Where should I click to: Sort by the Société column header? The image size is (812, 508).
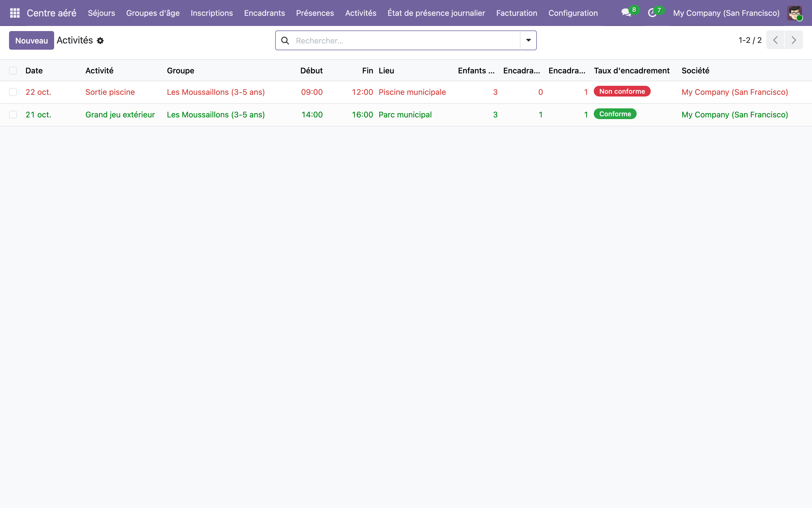point(695,71)
